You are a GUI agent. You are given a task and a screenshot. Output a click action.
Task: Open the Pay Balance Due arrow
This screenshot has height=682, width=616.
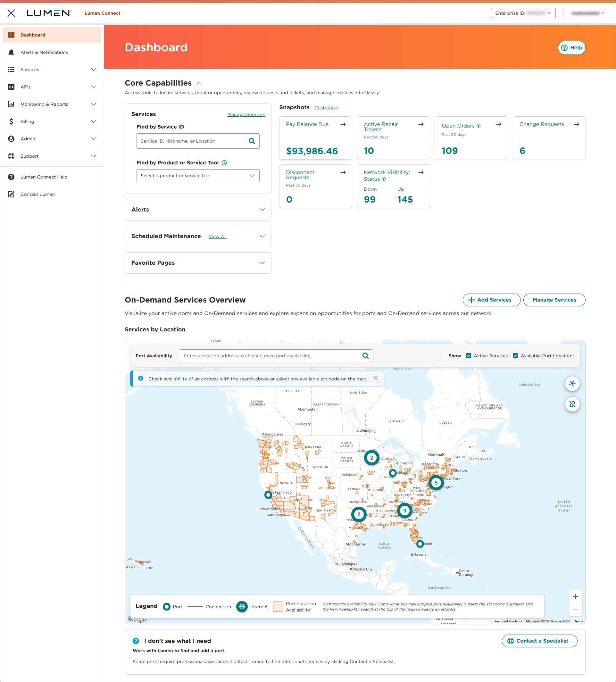(x=343, y=124)
